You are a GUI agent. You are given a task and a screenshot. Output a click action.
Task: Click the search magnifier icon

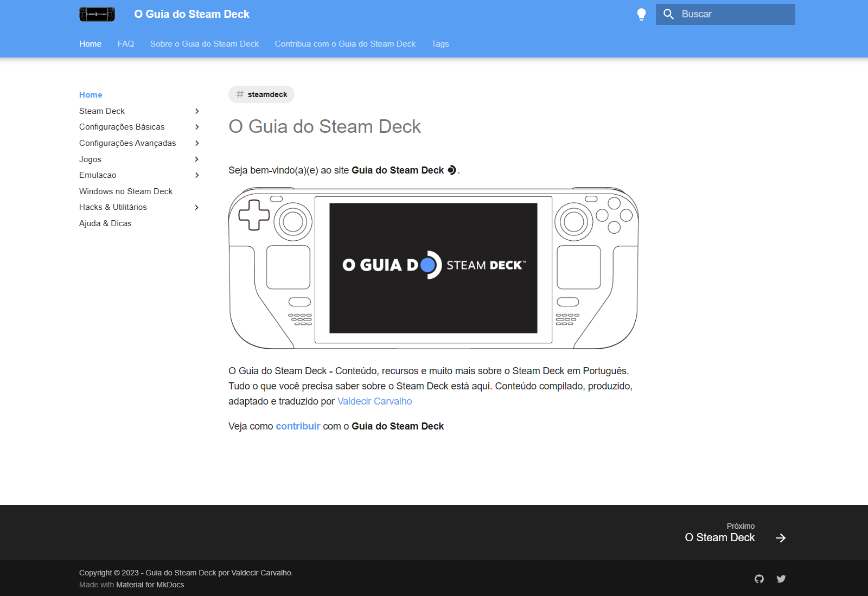tap(668, 14)
